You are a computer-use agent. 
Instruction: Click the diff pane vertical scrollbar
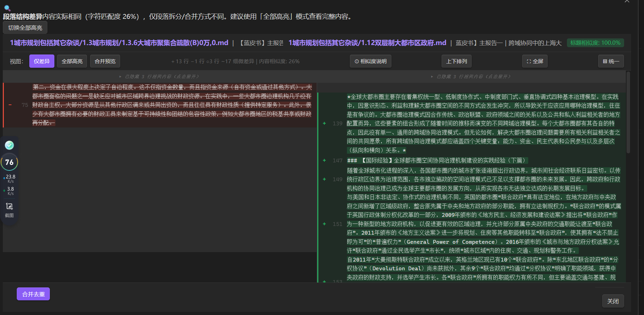628,112
